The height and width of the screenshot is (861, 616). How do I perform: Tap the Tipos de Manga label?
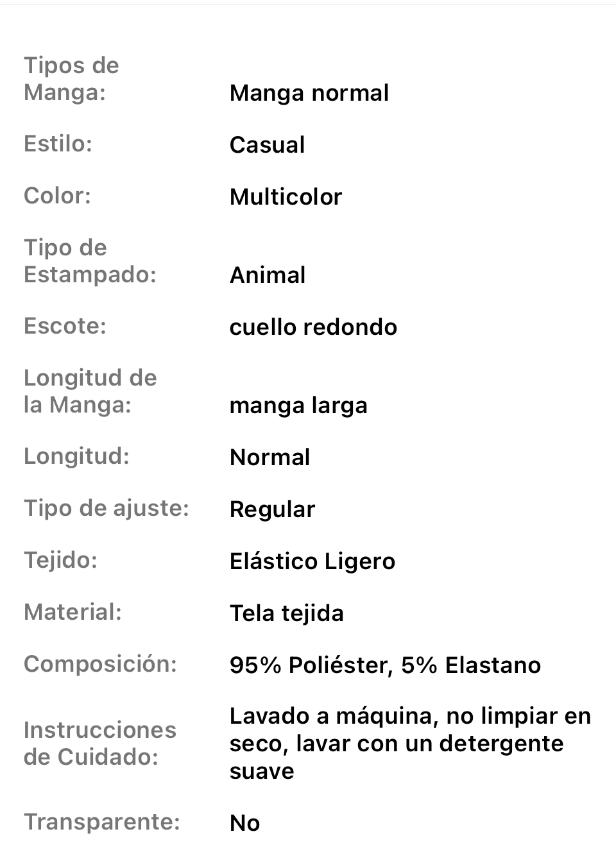click(71, 79)
